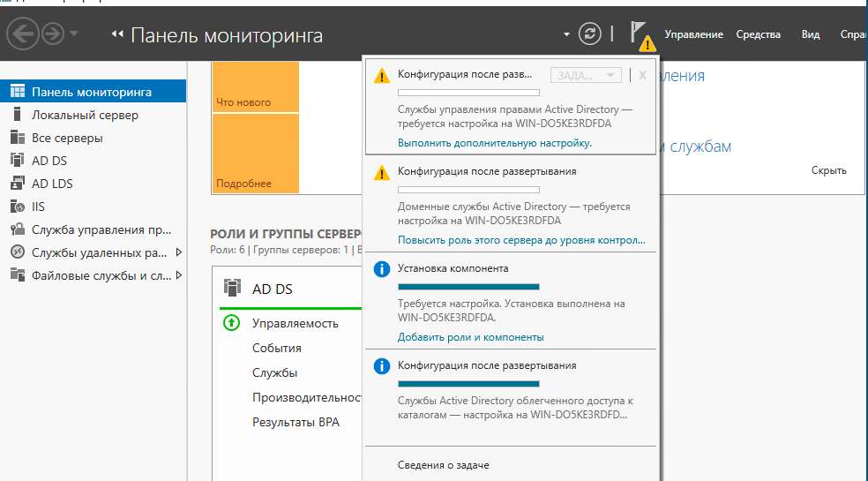Screen dimensions: 868x481
Task: Open the ЗАДА... dropdown in notification
Action: tap(586, 75)
